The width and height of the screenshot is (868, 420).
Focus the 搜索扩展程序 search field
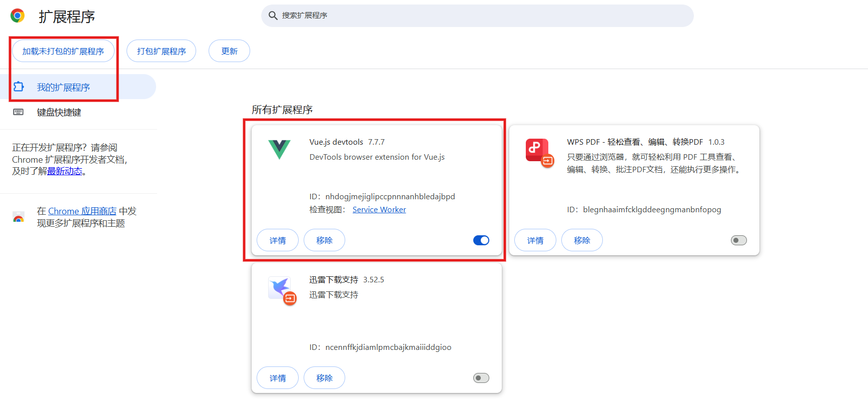477,16
